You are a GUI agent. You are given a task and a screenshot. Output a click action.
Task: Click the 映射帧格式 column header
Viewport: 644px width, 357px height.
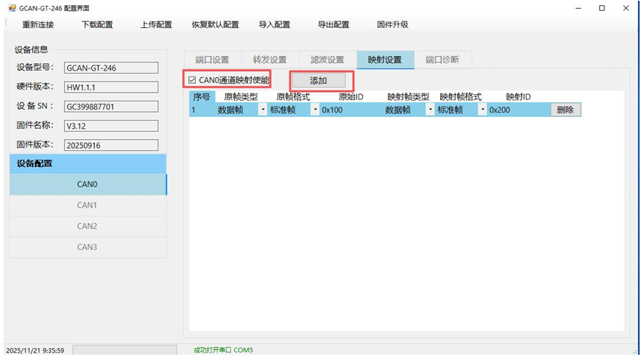click(461, 97)
